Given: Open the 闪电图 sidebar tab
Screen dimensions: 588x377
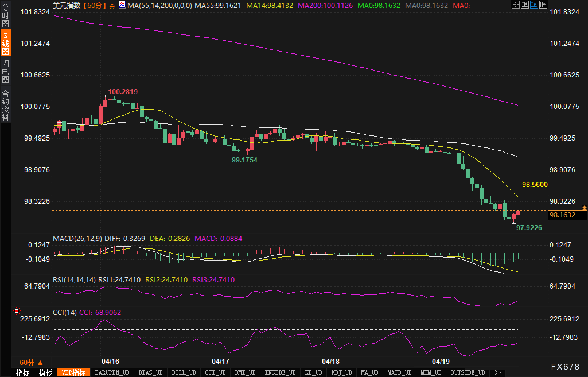Looking at the screenshot, I should [x=5, y=71].
